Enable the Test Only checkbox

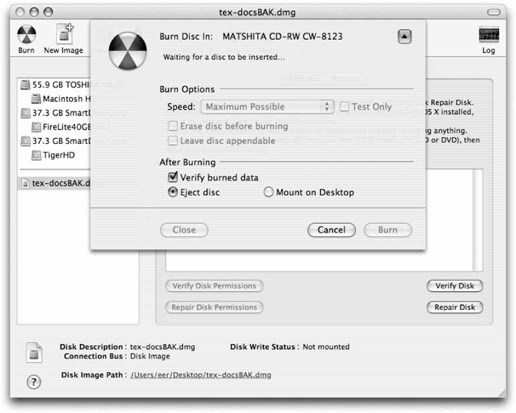(344, 107)
